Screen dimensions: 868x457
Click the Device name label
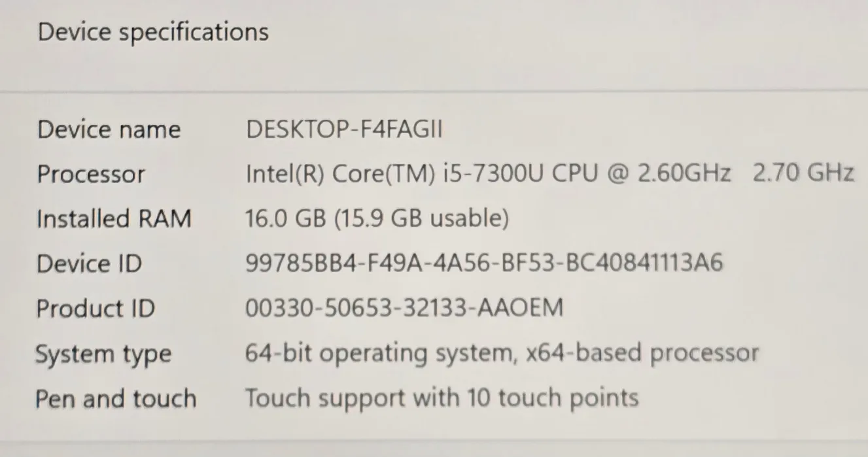(109, 129)
